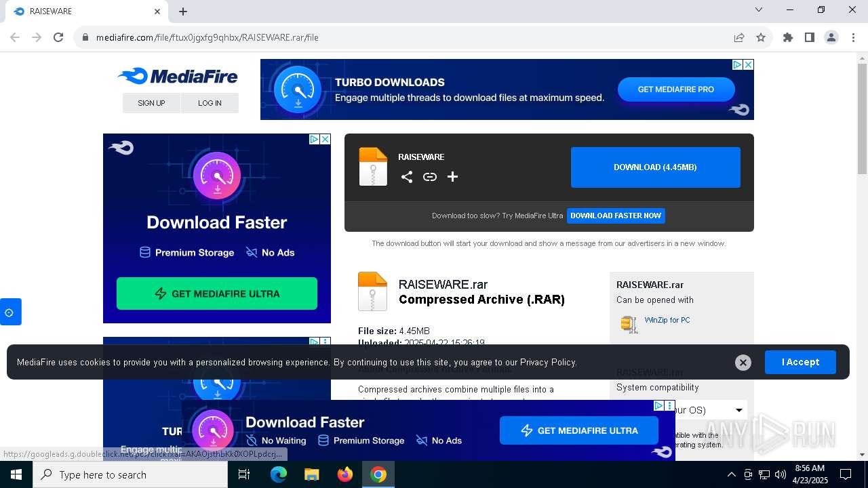Click the RAISEWARE.rar file name heading
The height and width of the screenshot is (488, 868).
[443, 285]
